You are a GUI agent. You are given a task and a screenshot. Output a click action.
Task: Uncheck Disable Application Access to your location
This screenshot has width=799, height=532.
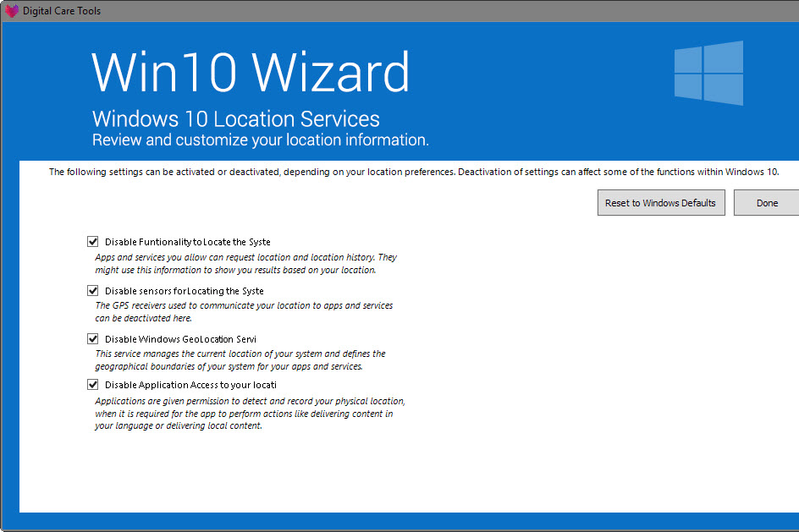[x=93, y=385]
